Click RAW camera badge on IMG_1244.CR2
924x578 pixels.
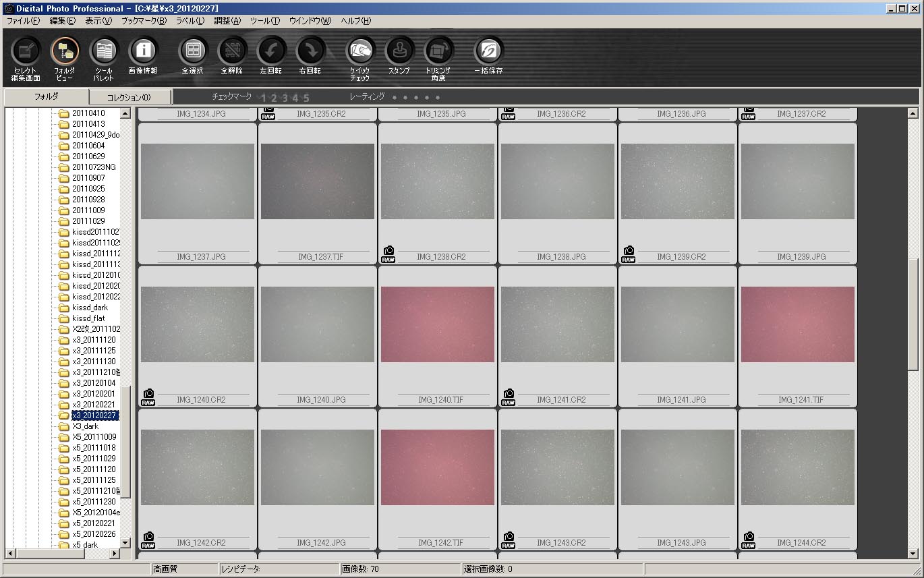(748, 541)
